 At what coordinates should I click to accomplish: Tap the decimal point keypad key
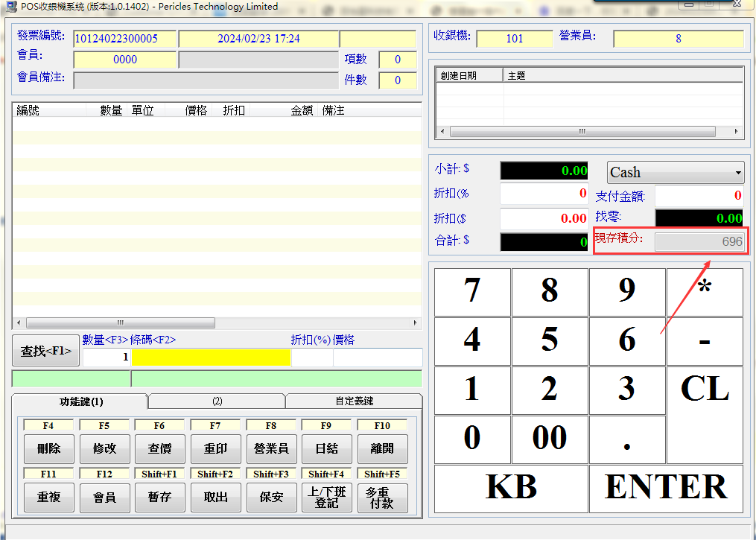627,439
